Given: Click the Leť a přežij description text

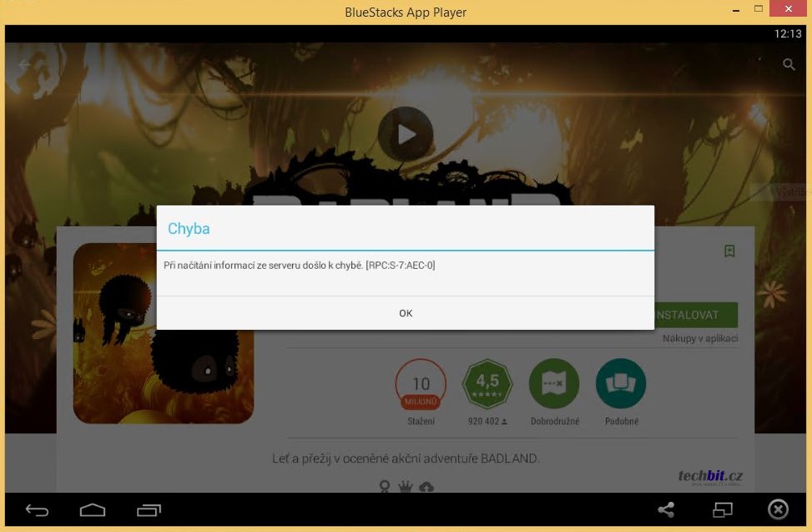Looking at the screenshot, I should click(406, 459).
